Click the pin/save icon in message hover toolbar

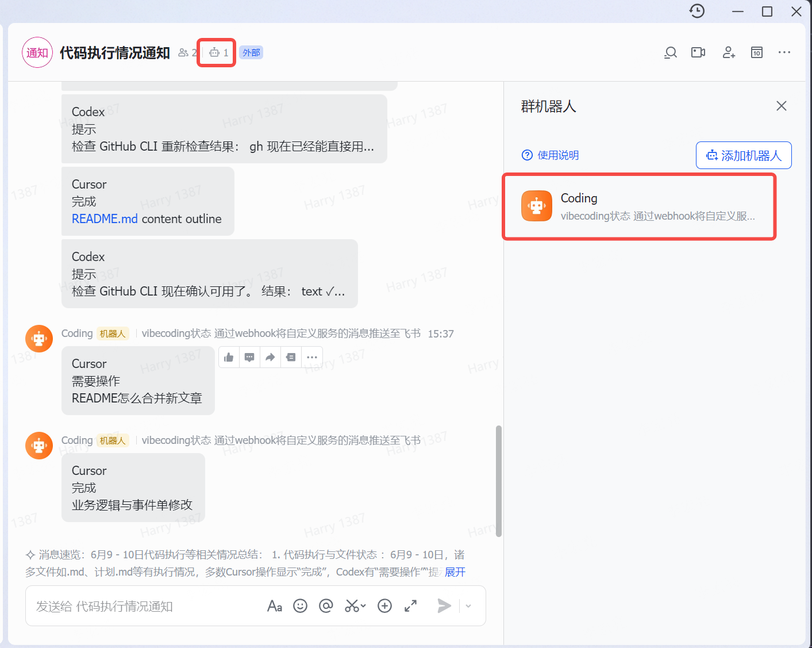coord(291,357)
